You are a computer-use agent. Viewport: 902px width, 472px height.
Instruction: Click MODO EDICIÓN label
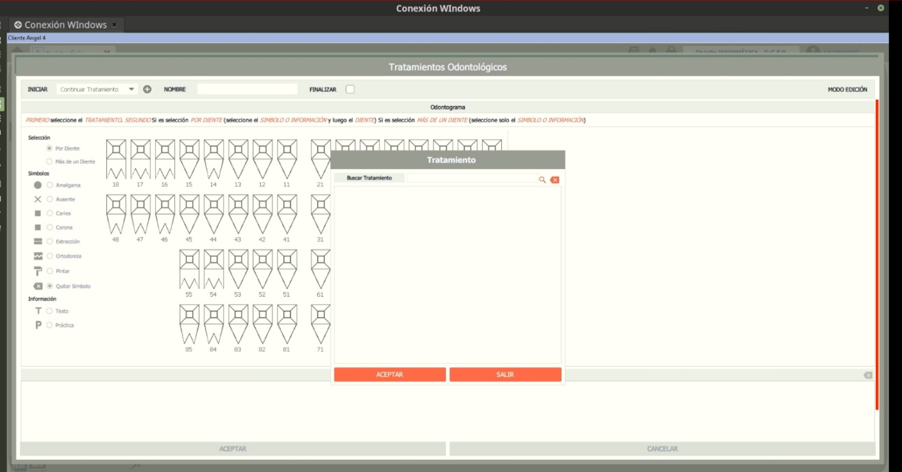pyautogui.click(x=847, y=89)
